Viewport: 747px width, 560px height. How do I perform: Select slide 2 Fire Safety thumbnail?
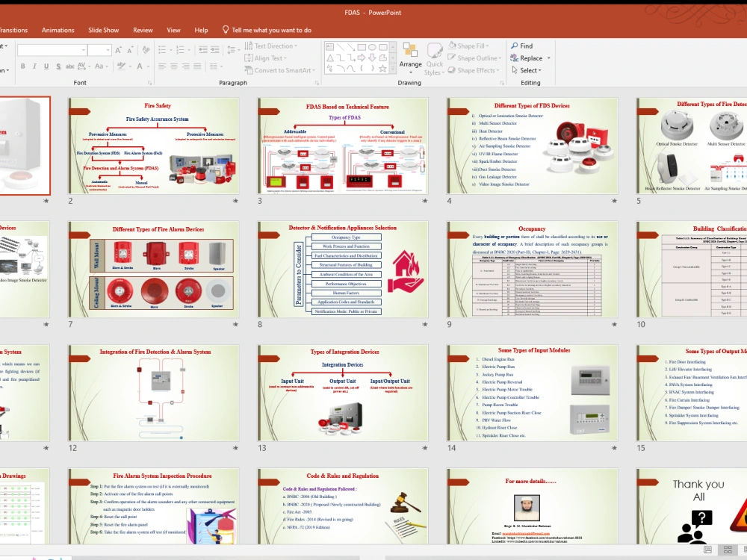153,146
